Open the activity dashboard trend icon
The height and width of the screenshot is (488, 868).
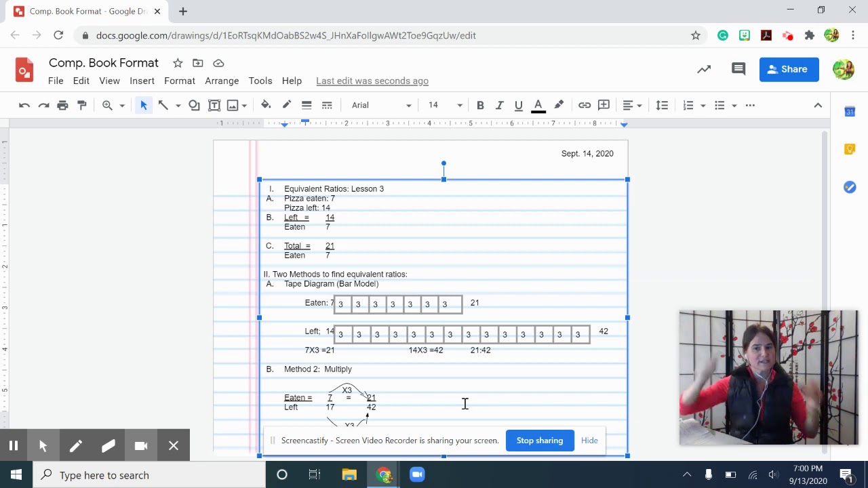tap(704, 69)
